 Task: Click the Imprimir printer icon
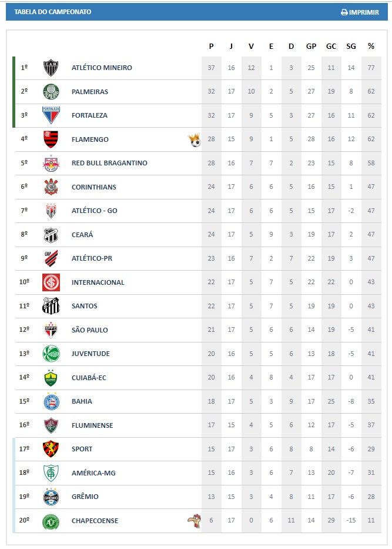[x=344, y=12]
